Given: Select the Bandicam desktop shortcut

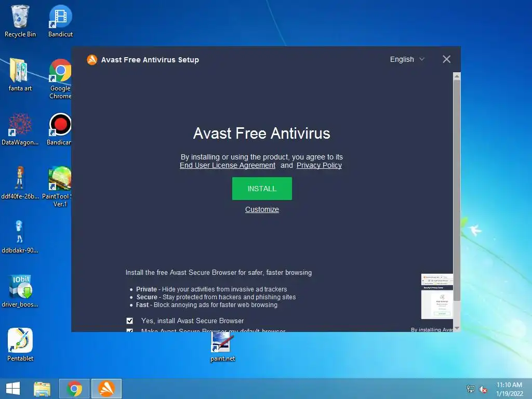Looking at the screenshot, I should pos(60,129).
